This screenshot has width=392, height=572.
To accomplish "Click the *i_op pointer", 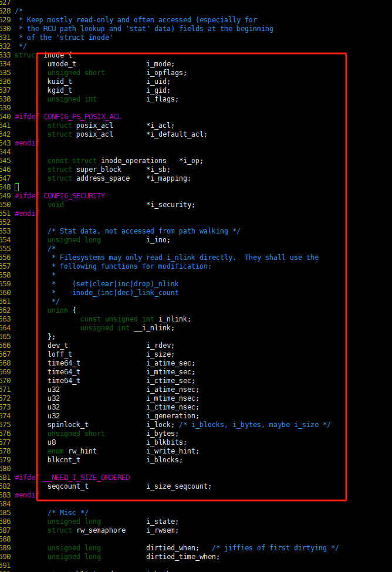I will point(190,161).
